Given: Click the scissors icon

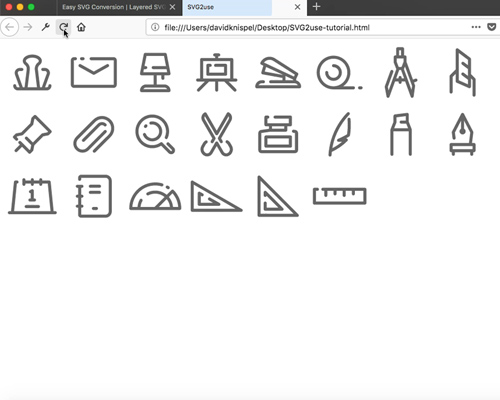Looking at the screenshot, I should point(217,134).
